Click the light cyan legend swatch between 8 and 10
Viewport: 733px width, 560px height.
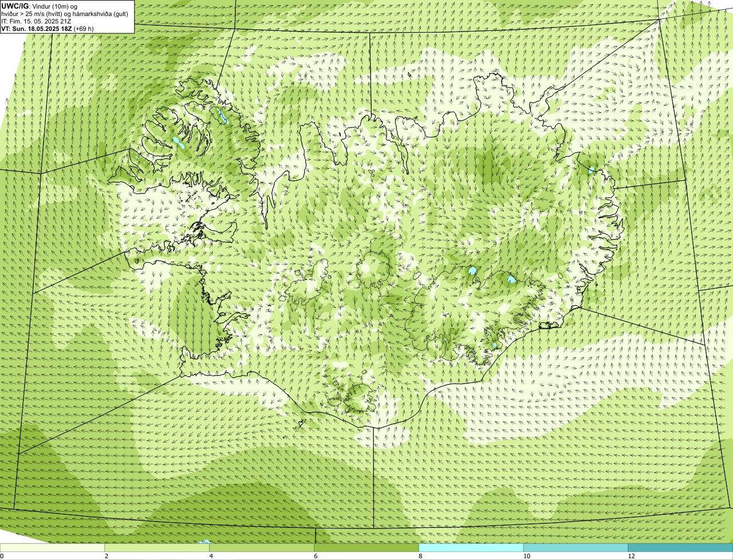[472, 548]
